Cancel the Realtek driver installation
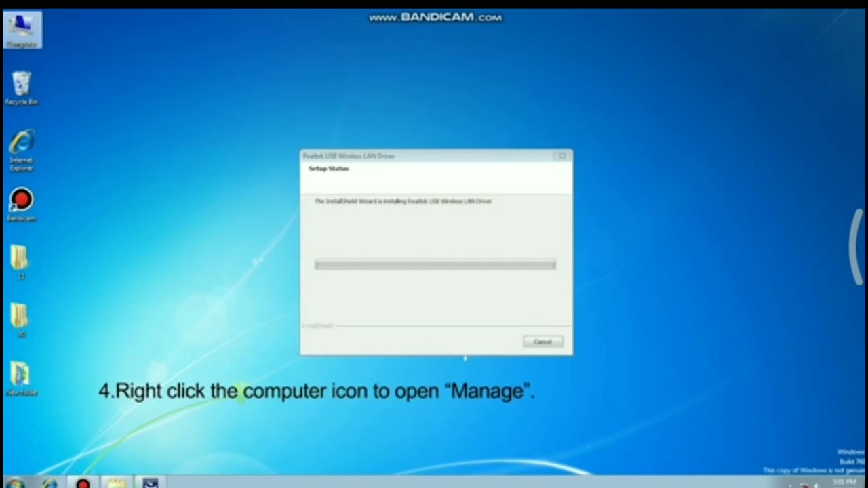 click(542, 342)
